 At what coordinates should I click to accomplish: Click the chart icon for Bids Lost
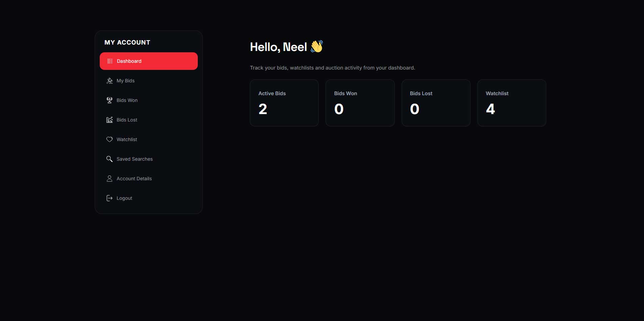[x=110, y=120]
